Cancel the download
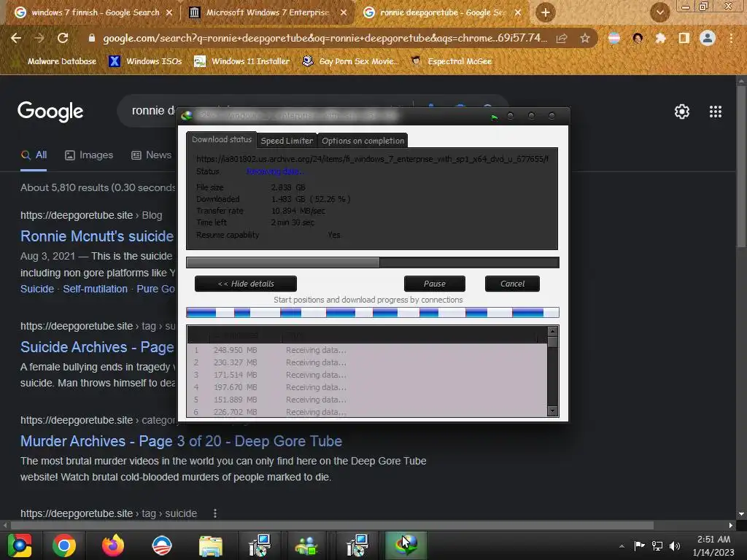 512,284
